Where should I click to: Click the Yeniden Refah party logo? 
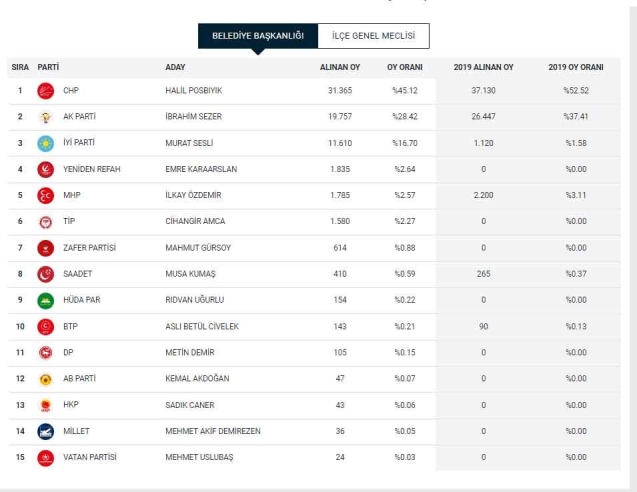pos(45,169)
